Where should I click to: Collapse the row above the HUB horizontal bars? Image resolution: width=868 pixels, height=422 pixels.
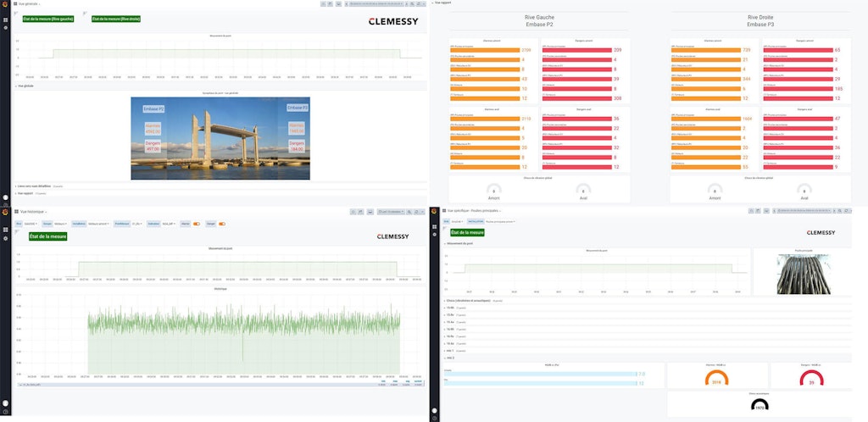click(449, 358)
